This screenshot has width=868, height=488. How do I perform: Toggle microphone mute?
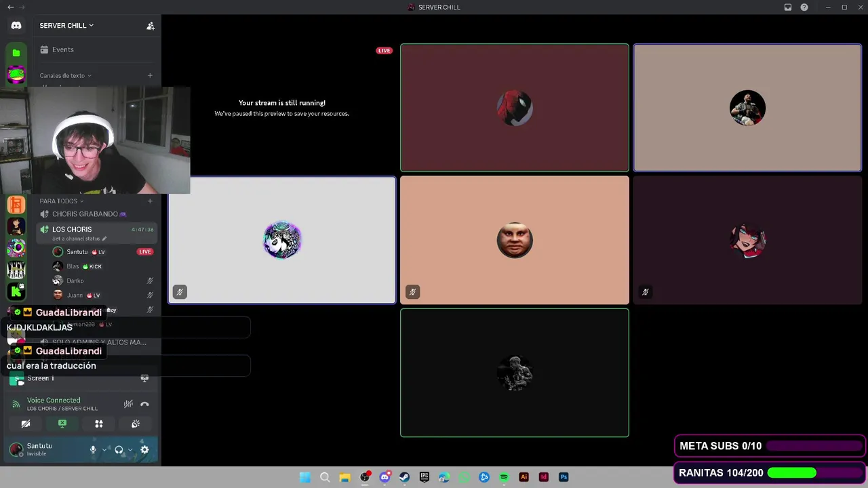coord(93,449)
